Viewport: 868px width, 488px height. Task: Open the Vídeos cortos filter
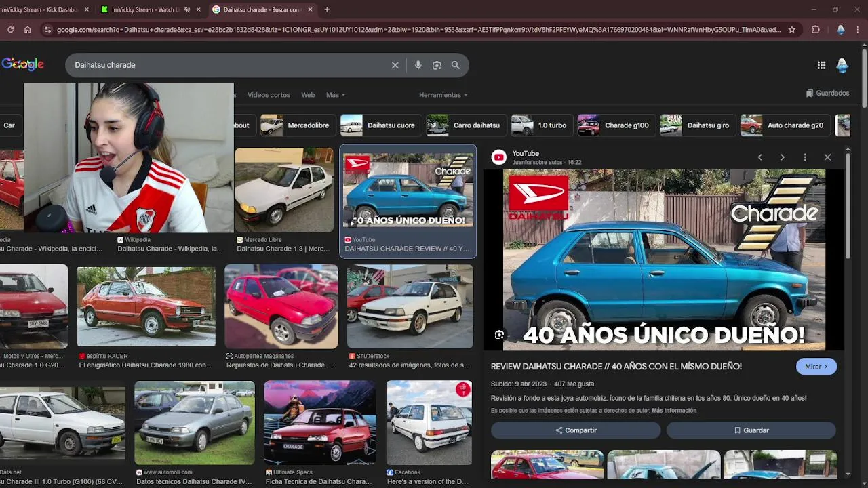[269, 95]
